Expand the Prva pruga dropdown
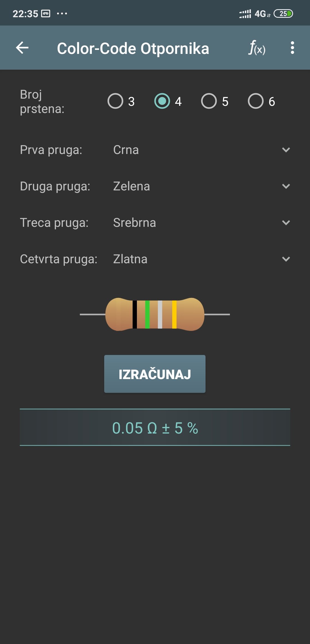This screenshot has width=310, height=644. tap(201, 150)
